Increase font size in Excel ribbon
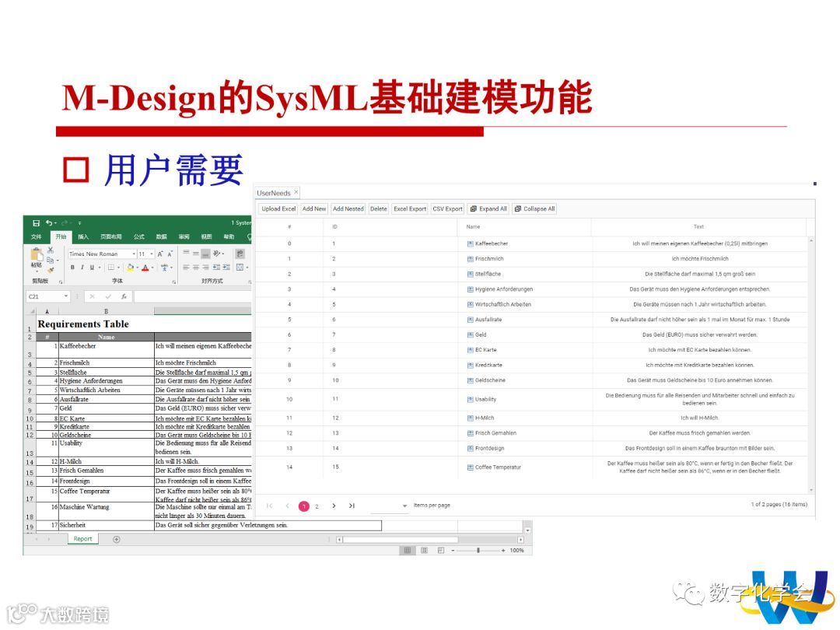The height and width of the screenshot is (630, 840). point(159,254)
